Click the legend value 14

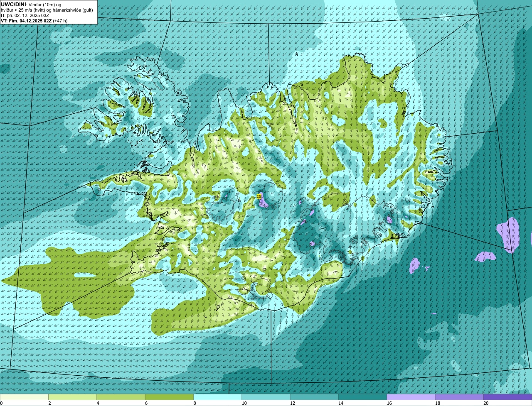(x=341, y=403)
